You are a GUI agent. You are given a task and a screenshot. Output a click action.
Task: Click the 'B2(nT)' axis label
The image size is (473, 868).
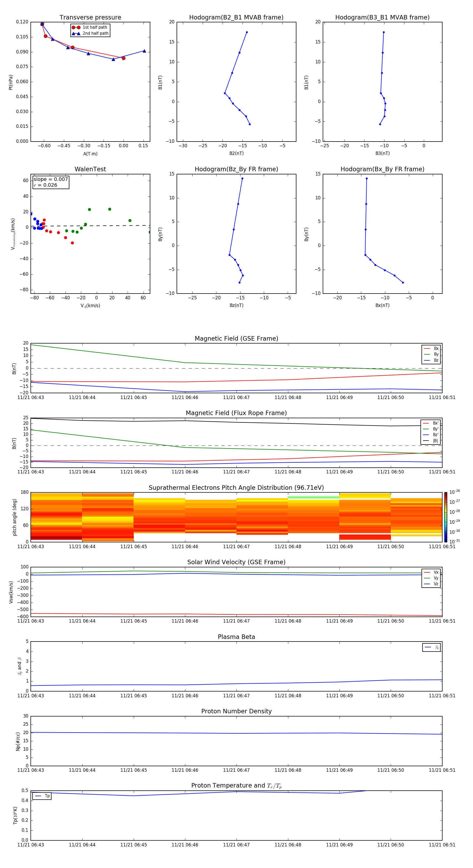point(236,153)
